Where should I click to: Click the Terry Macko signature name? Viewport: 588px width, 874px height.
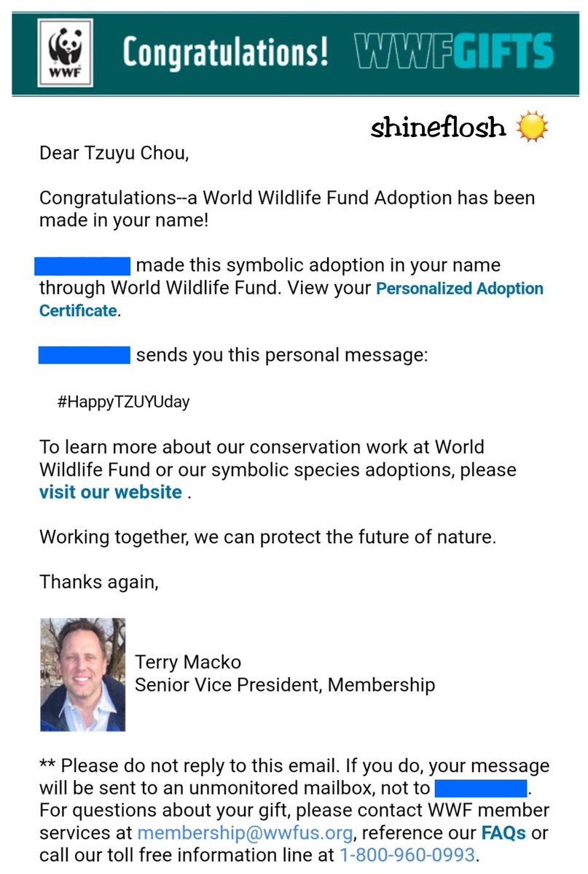pos(188,663)
